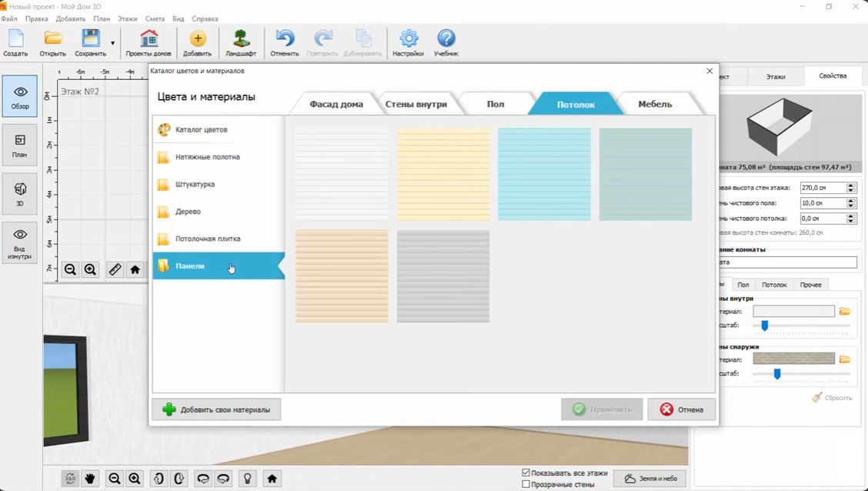Screen dimensions: 868x491
Task: Switch to the Фасад дома tab
Action: [336, 104]
